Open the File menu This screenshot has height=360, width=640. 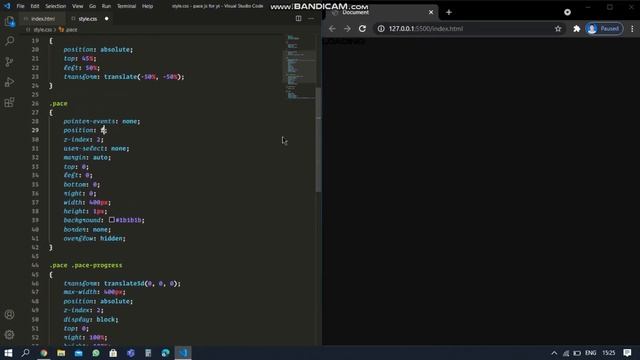coord(20,6)
